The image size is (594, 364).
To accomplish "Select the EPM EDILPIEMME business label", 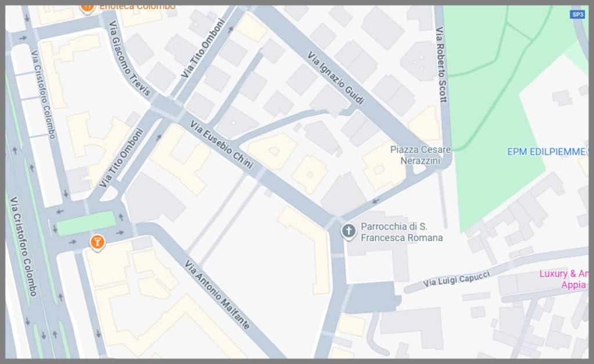I will pos(546,152).
